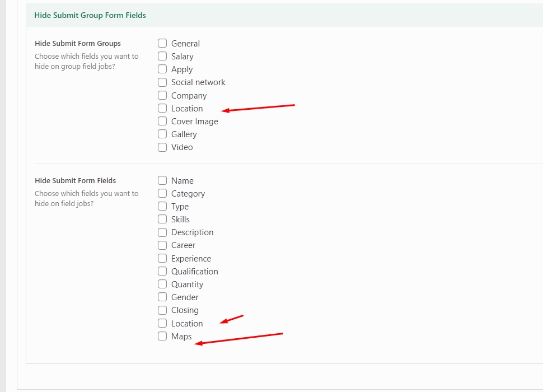Enable the Salary checkbox

click(x=162, y=56)
